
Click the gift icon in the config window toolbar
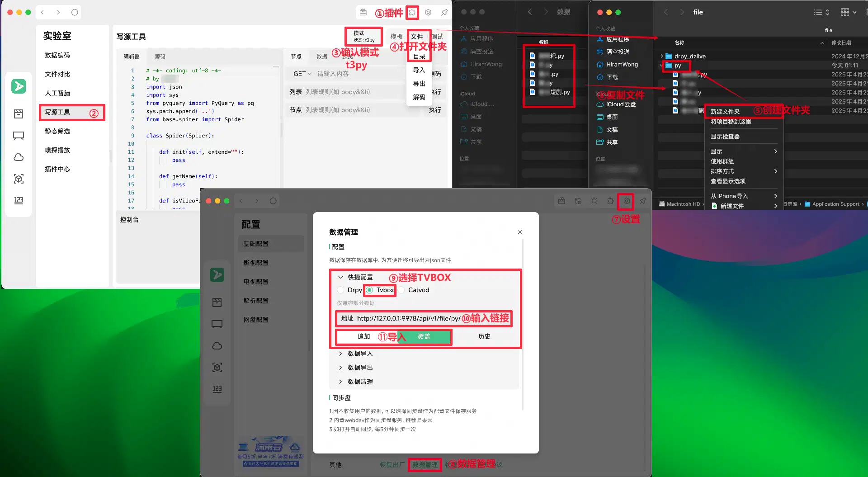[x=561, y=201]
